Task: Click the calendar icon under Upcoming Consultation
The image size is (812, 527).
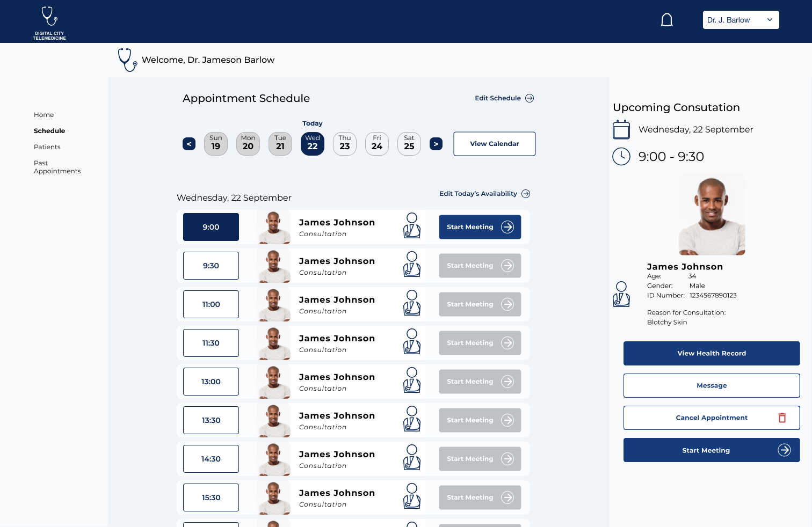Action: (621, 130)
